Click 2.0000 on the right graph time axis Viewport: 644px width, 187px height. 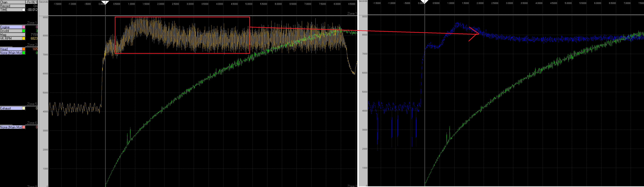(480, 3)
